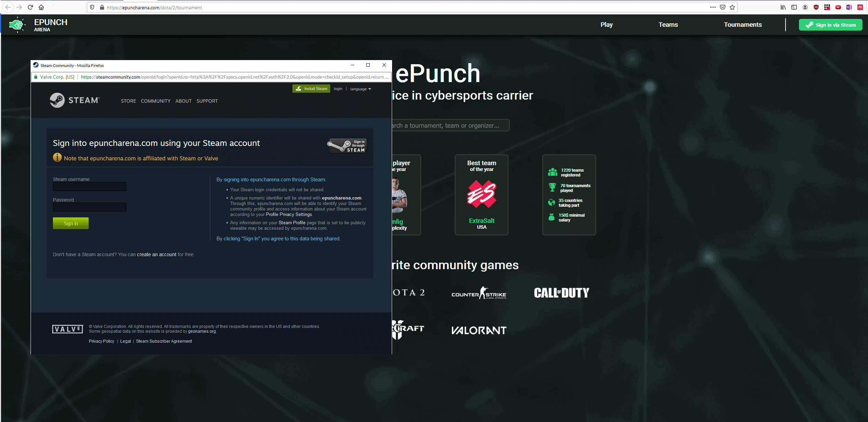Select the Counter-Strike game logo
This screenshot has height=422, width=868.
click(479, 293)
